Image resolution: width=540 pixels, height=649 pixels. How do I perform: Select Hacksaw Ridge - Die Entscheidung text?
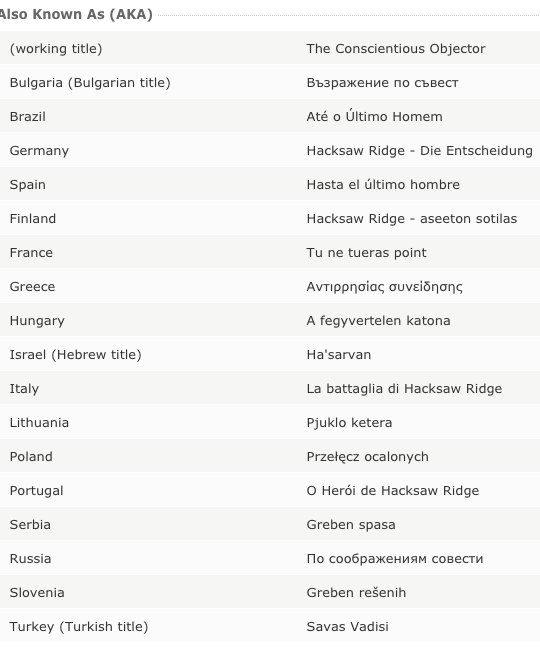click(x=420, y=150)
